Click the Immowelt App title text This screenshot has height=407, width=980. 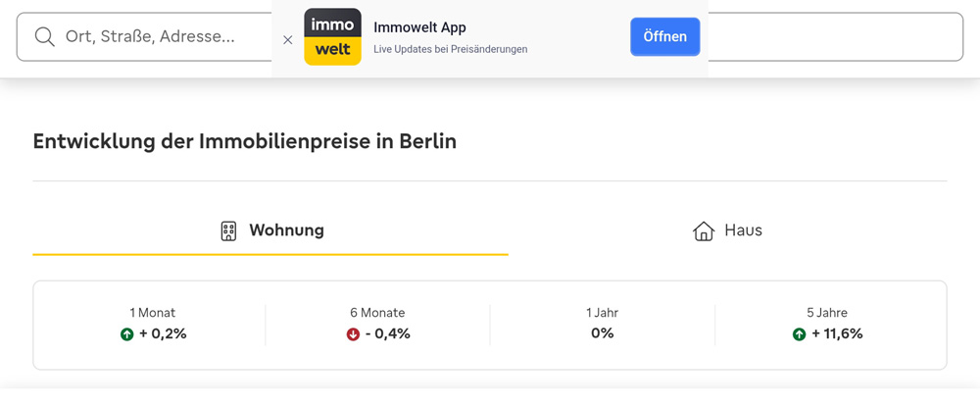(419, 27)
